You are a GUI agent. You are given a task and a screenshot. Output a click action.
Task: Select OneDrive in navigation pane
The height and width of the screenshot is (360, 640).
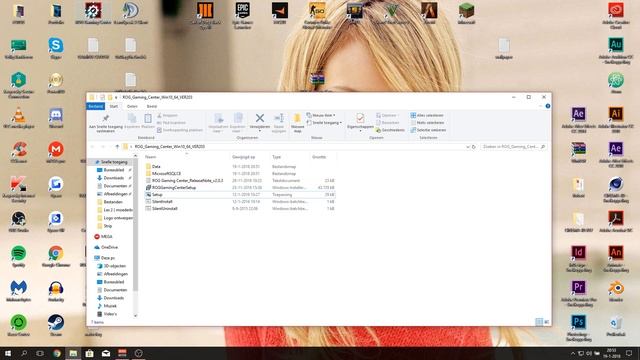tap(106, 247)
